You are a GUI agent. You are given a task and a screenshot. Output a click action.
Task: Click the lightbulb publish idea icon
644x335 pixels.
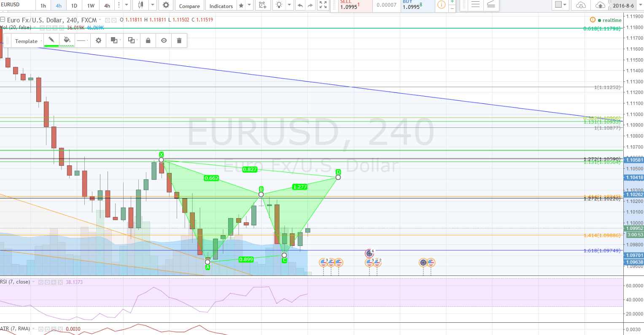[x=279, y=5]
